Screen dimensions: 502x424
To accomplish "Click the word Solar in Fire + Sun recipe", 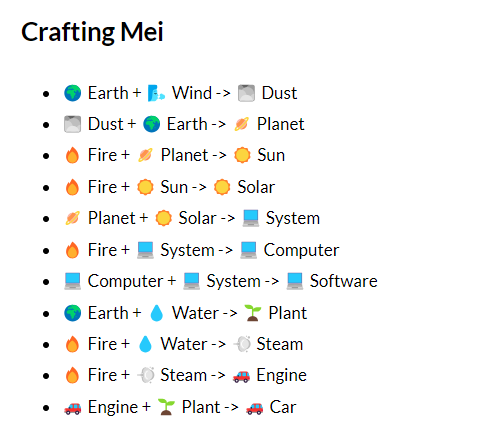I will pos(256,187).
